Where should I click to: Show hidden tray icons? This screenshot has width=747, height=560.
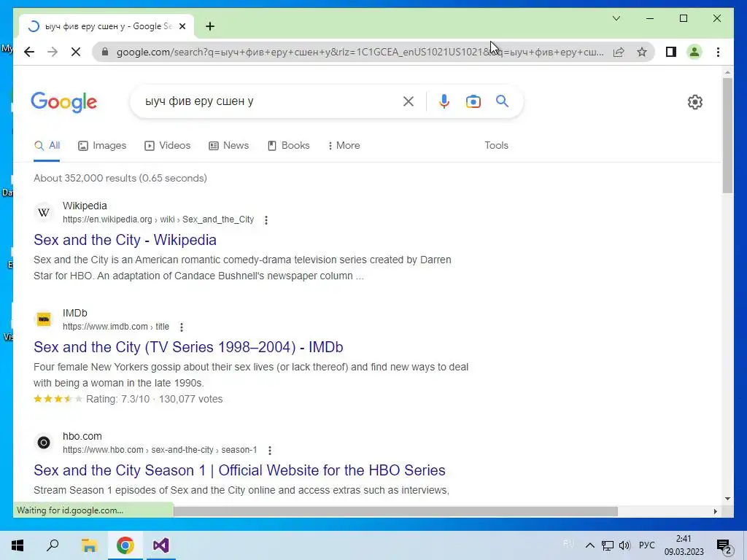(589, 545)
